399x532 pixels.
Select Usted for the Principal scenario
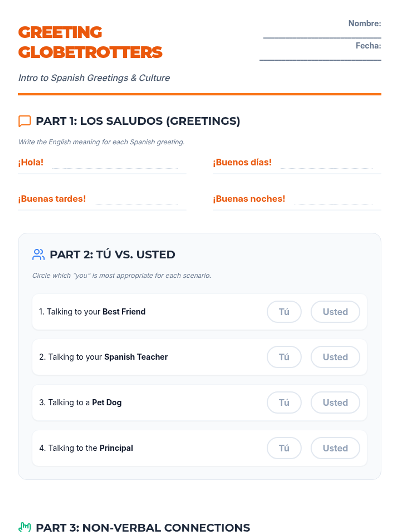coord(335,448)
